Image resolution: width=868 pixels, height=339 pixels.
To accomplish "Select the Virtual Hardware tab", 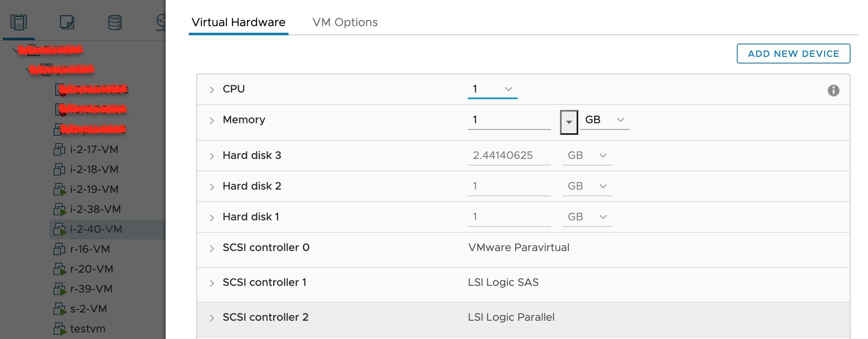I will [238, 22].
